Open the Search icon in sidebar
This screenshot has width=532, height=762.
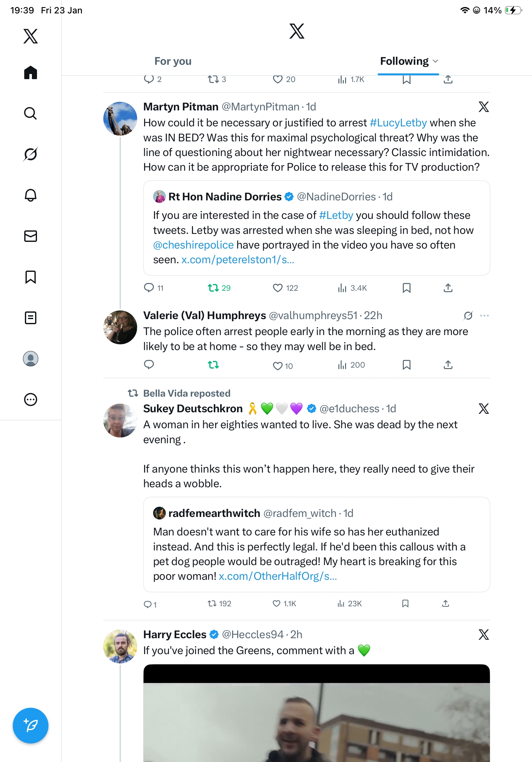pos(30,114)
